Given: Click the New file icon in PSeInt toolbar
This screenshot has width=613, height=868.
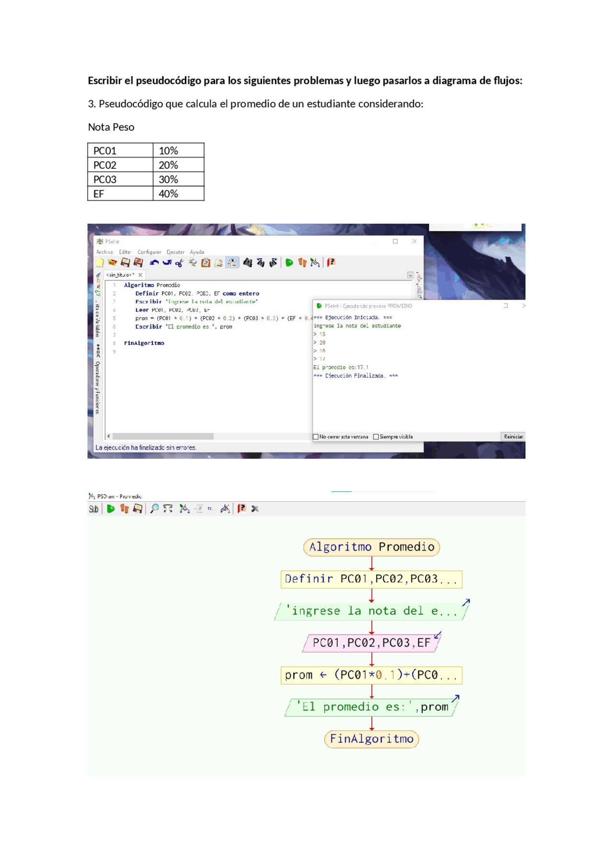Looking at the screenshot, I should 100,263.
